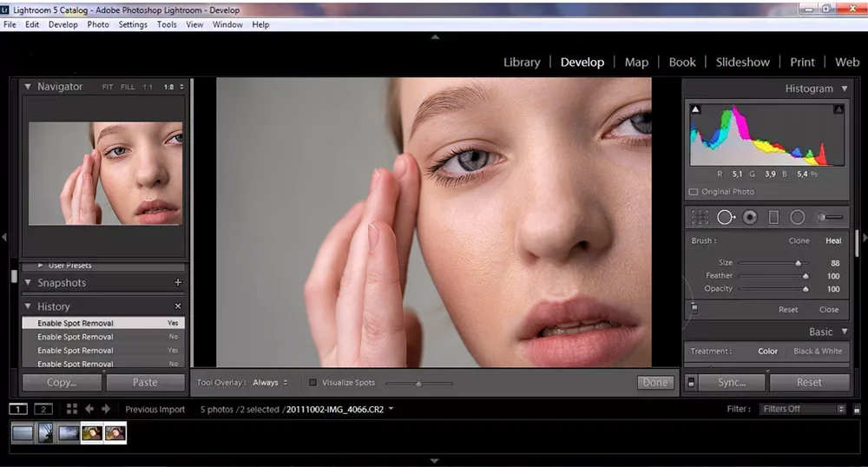Open the Photo menu
Viewport: 868px width, 467px height.
pos(98,24)
